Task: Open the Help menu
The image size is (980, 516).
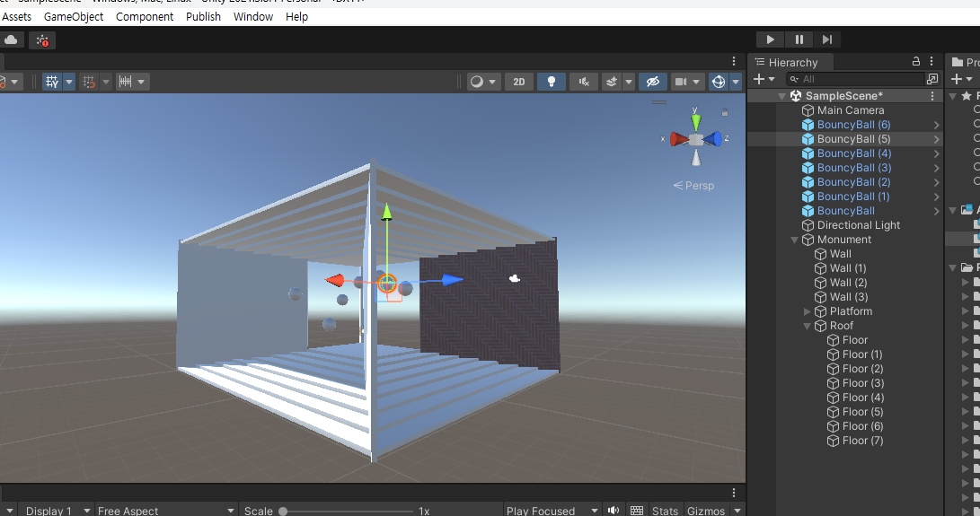Action: click(x=297, y=17)
